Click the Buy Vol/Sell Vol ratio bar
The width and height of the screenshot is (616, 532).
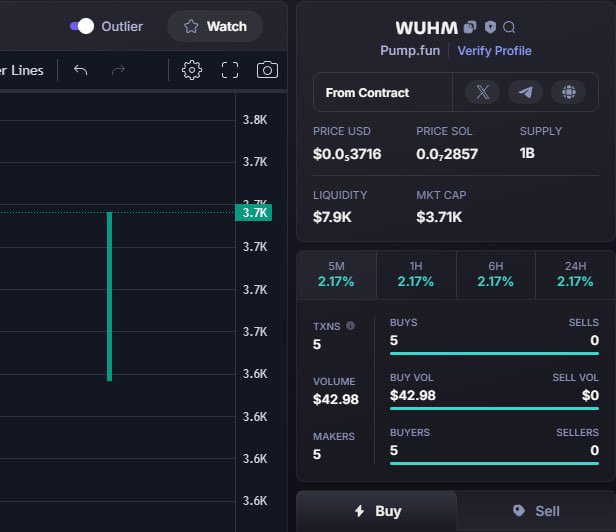[x=494, y=409]
